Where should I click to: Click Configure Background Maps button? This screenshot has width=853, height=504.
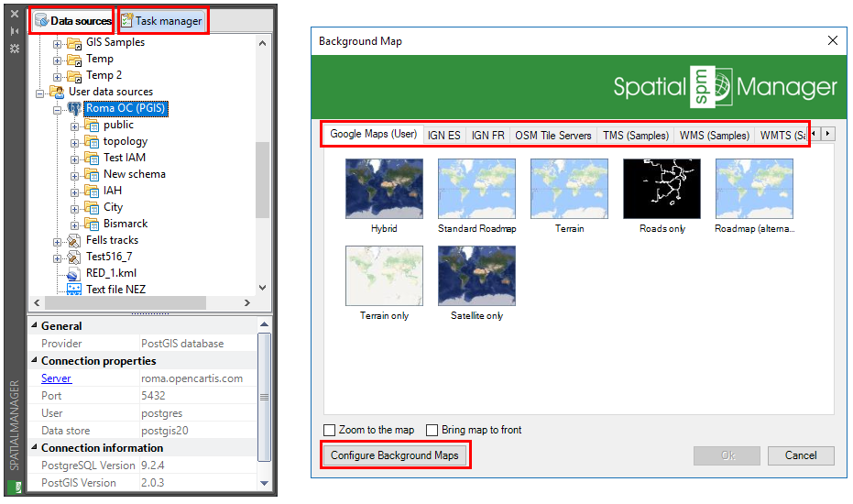pos(395,455)
